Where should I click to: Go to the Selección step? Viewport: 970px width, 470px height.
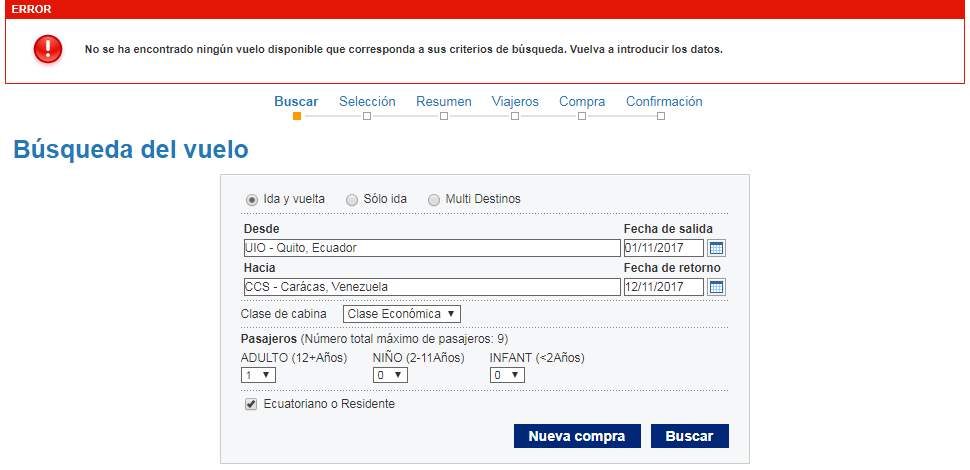[367, 101]
